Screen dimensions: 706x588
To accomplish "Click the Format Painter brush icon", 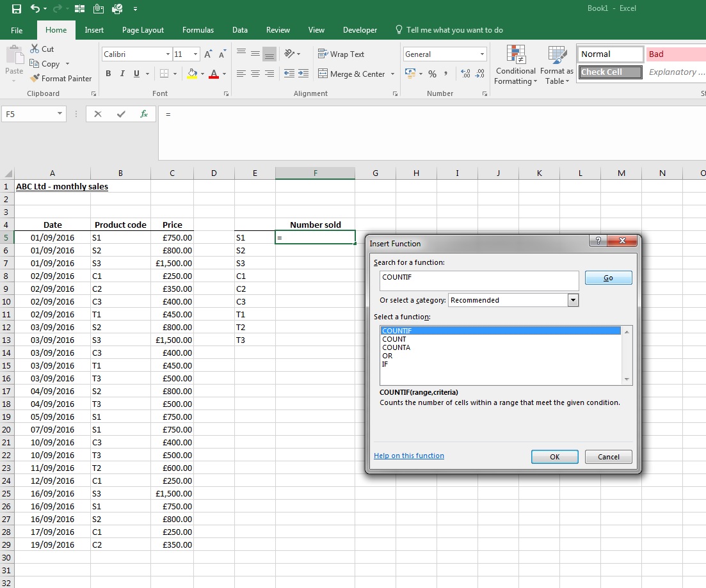I will pyautogui.click(x=35, y=78).
